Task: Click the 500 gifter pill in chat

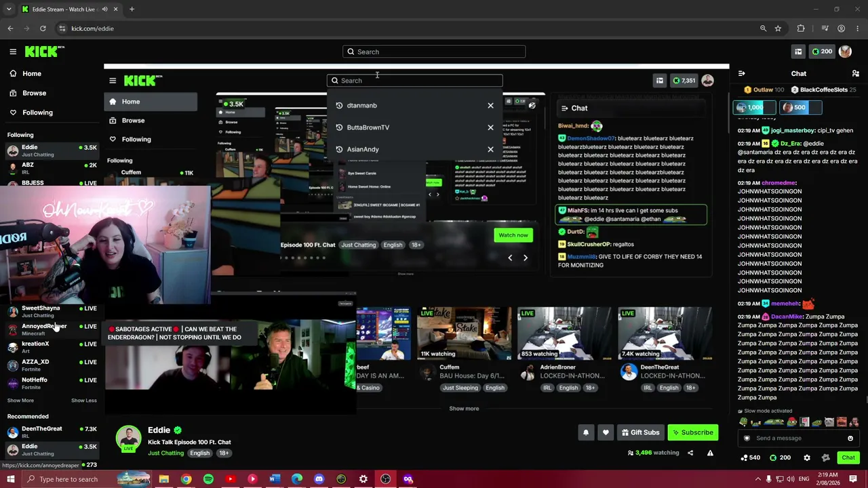Action: [x=800, y=107]
